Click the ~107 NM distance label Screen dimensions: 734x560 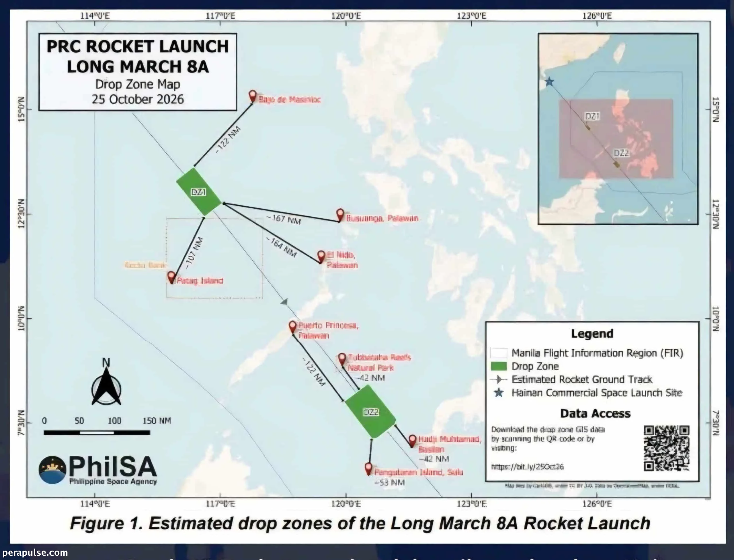pos(194,253)
